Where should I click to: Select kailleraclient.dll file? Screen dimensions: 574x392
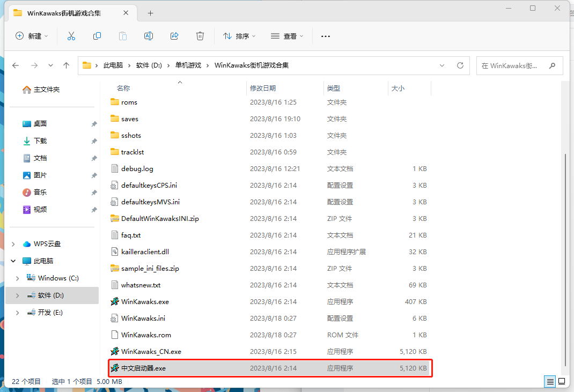270,252
